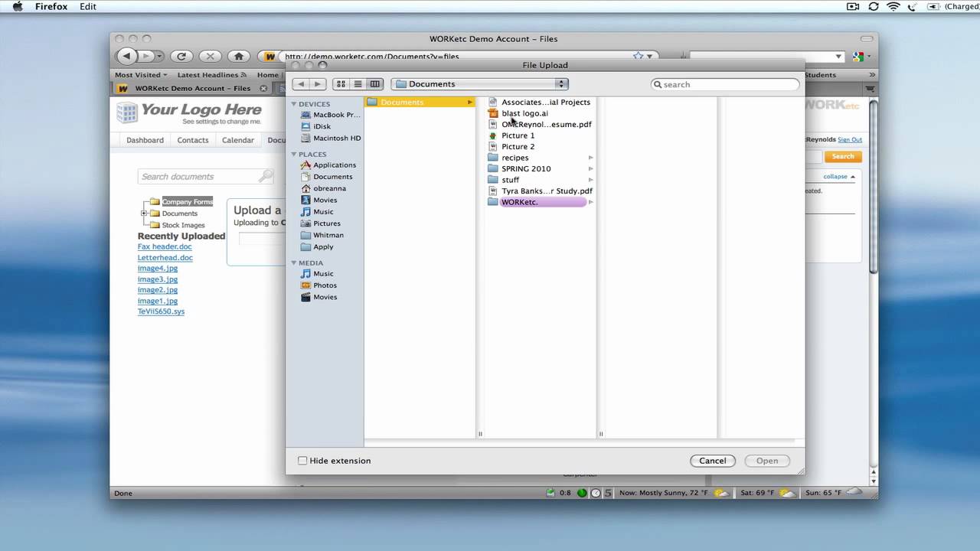Viewport: 980px width, 551px height.
Task: Open the Latest Headlines bookmark
Action: tap(211, 75)
